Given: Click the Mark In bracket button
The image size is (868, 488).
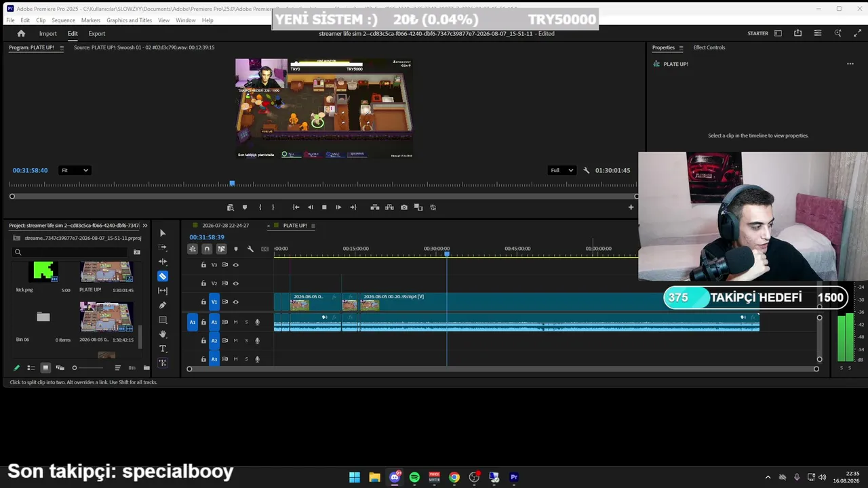Looking at the screenshot, I should (260, 207).
